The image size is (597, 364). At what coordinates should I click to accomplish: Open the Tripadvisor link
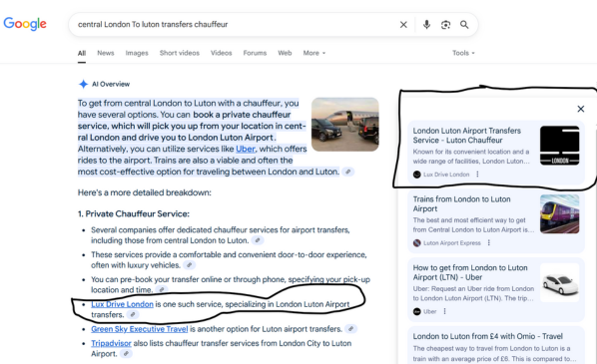point(111,343)
